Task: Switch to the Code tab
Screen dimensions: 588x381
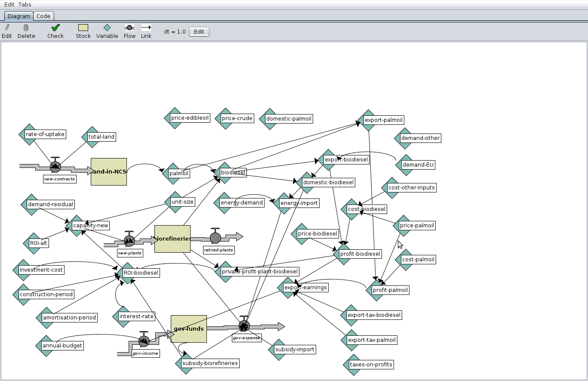Action: (43, 15)
